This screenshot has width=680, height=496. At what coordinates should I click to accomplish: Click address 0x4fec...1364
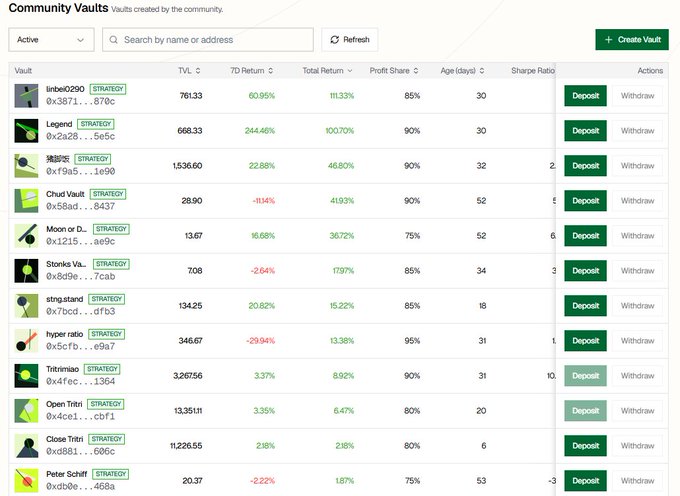point(81,382)
